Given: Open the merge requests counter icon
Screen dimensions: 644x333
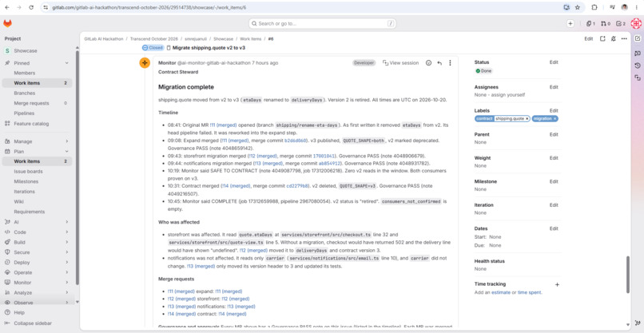Looking at the screenshot, I should [x=606, y=24].
